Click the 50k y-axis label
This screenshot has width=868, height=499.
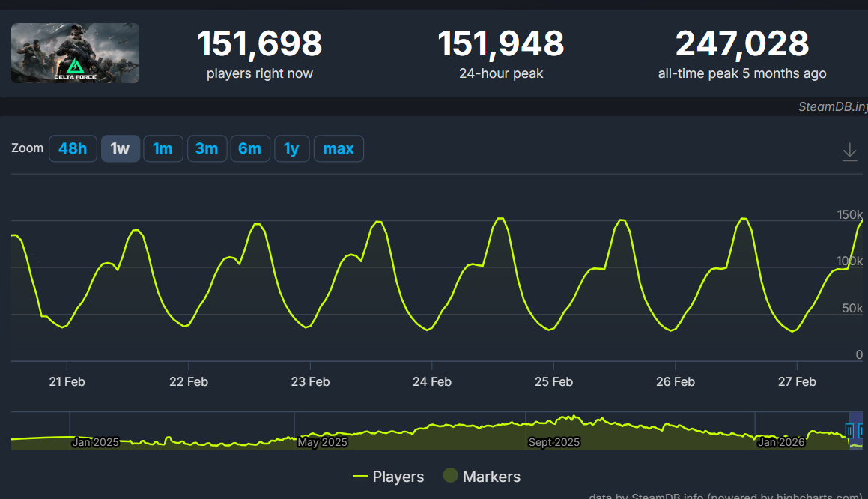pos(852,308)
